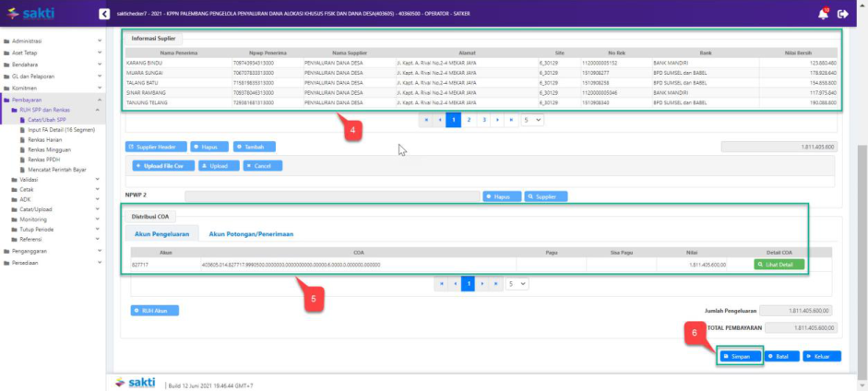Expand the Bendahara menu chevron
Image resolution: width=868 pixels, height=391 pixels.
tap(99, 65)
